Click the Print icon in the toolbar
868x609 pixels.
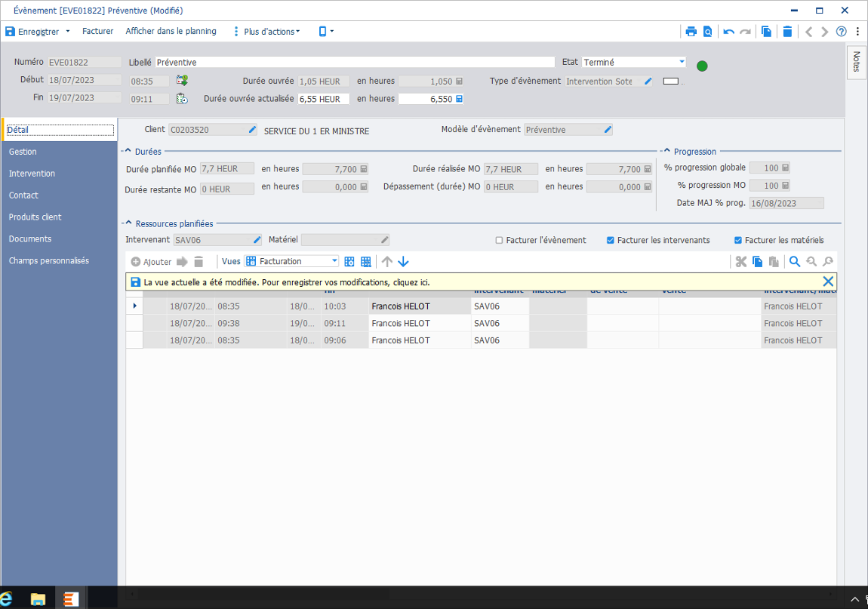[691, 32]
